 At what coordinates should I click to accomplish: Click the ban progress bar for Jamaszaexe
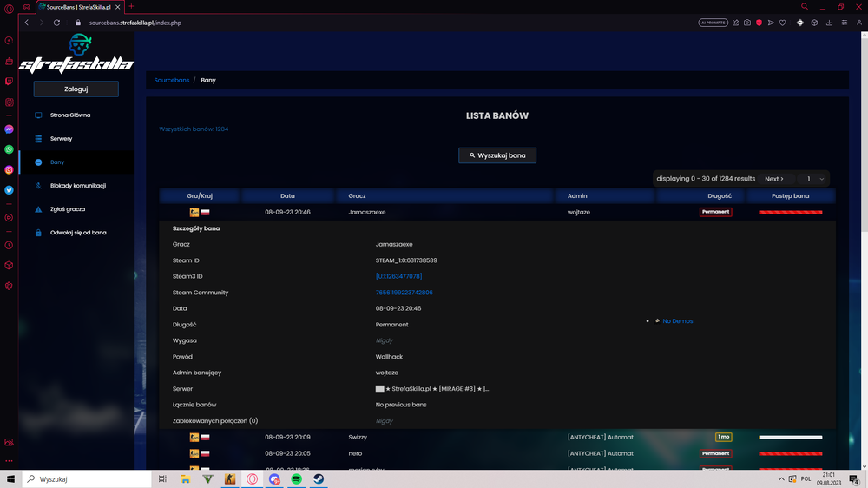(x=791, y=212)
